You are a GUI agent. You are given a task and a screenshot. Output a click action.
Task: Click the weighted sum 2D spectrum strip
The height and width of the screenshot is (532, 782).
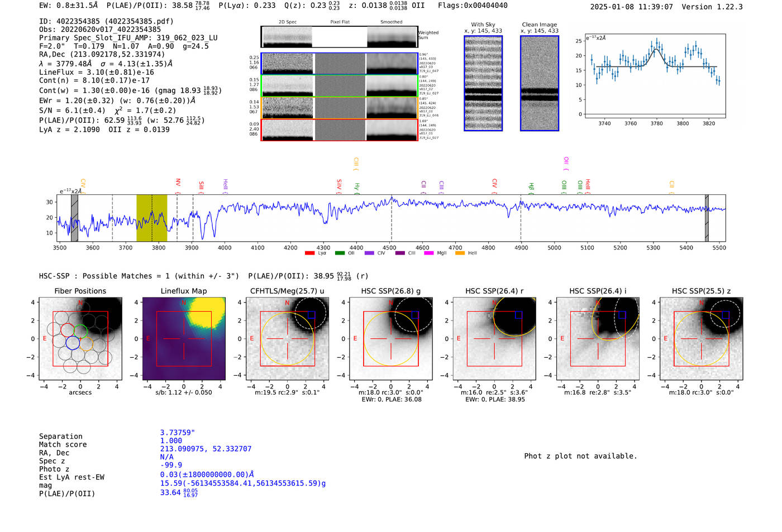pyautogui.click(x=340, y=37)
